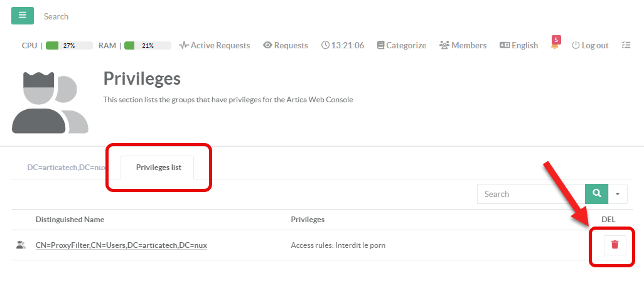Open the notifications bell with badge 5
This screenshot has width=644, height=283.
[555, 45]
